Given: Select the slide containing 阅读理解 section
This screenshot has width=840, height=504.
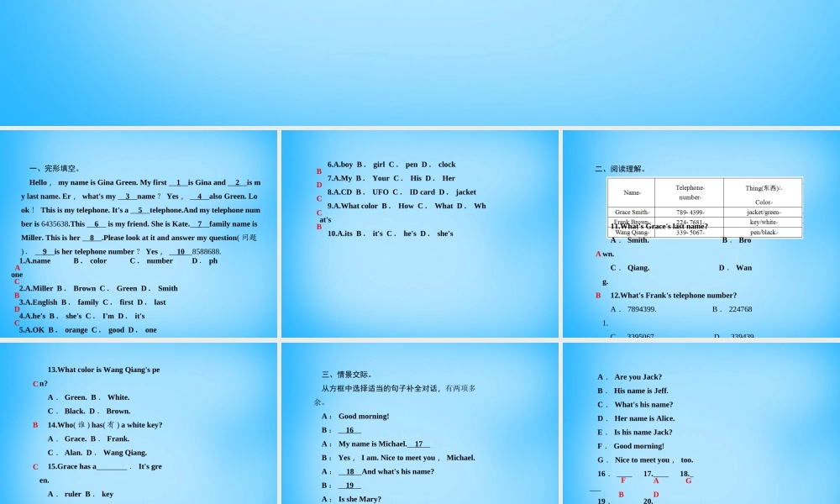Looking at the screenshot, I should click(x=700, y=235).
